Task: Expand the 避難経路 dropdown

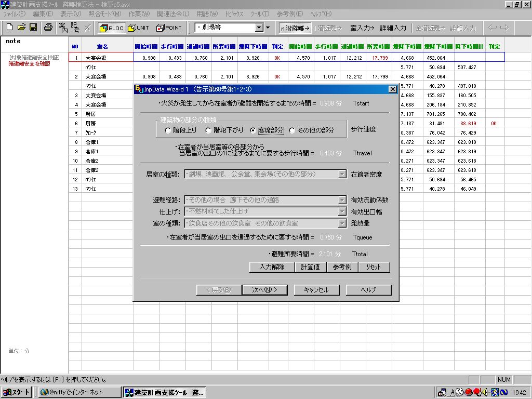Action: (x=342, y=200)
